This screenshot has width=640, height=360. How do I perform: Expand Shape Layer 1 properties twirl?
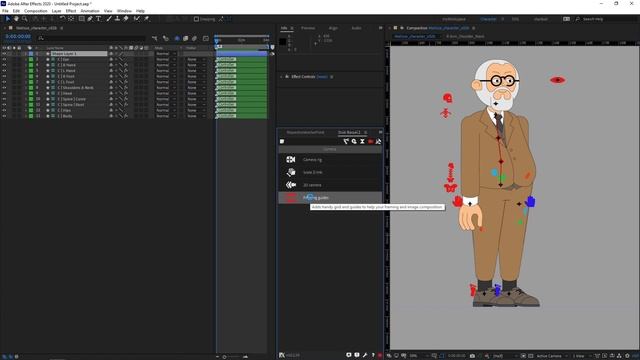[x=26, y=53]
